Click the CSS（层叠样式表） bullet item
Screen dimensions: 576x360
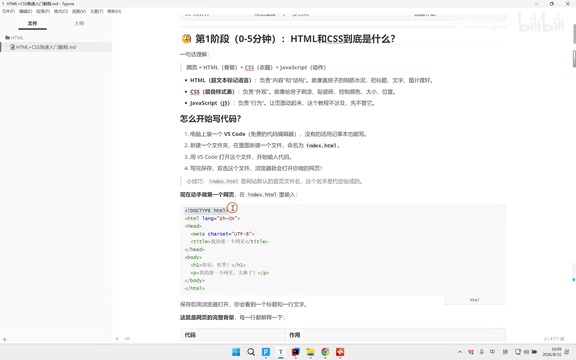[x=293, y=91]
